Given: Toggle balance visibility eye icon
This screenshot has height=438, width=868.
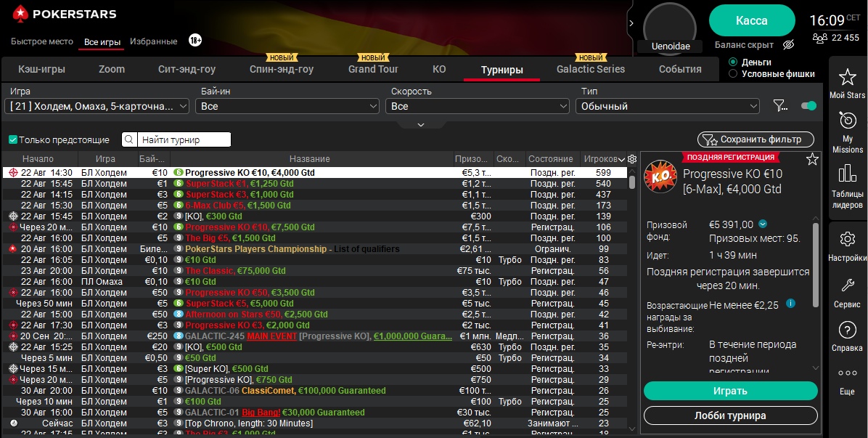Looking at the screenshot, I should 789,45.
